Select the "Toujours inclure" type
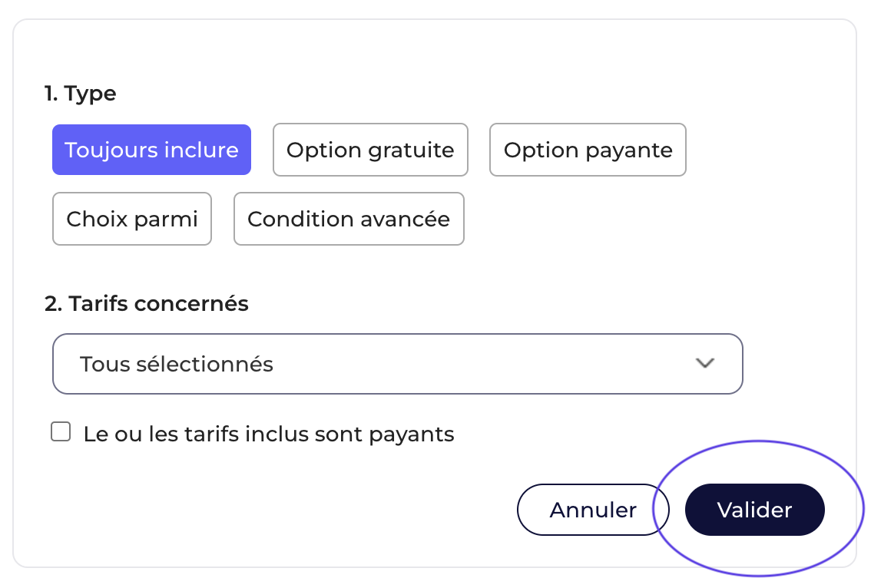Viewport: 871px width, 588px height. click(151, 150)
